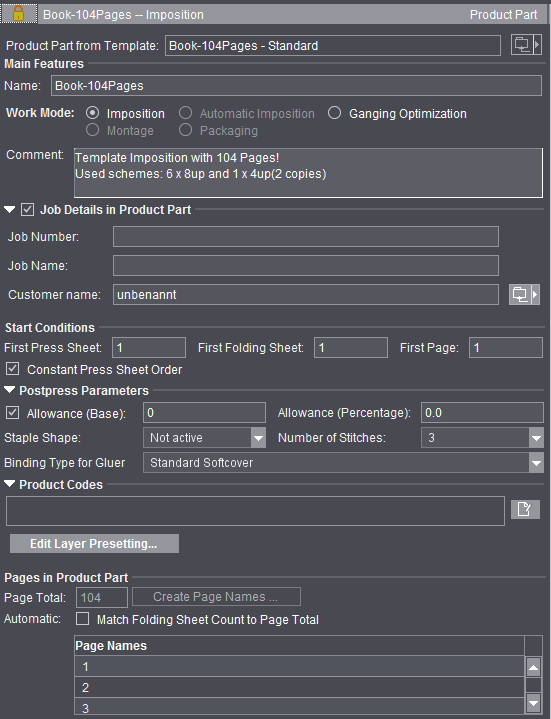551x719 pixels.
Task: Collapse the Product Codes section
Action: click(10, 484)
